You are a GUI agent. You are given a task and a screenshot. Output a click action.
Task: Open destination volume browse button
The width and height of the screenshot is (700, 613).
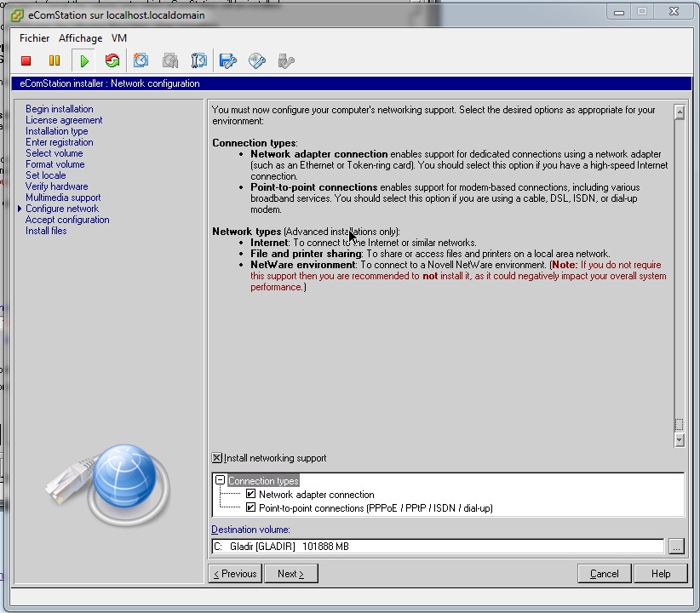click(x=675, y=547)
